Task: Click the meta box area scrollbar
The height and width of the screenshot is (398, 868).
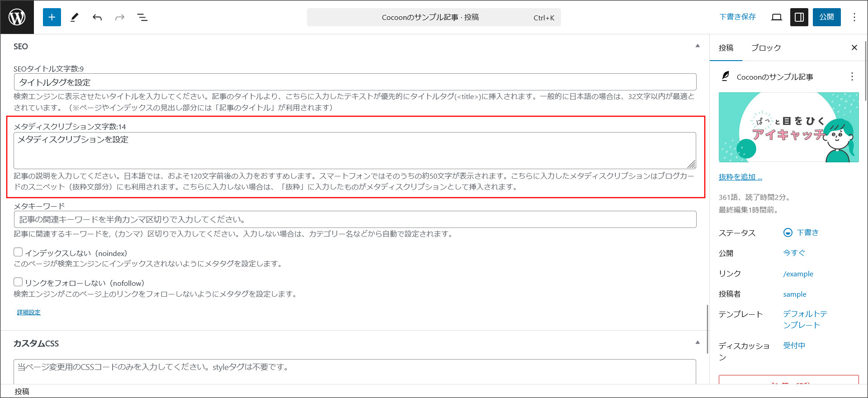Action: click(x=707, y=329)
